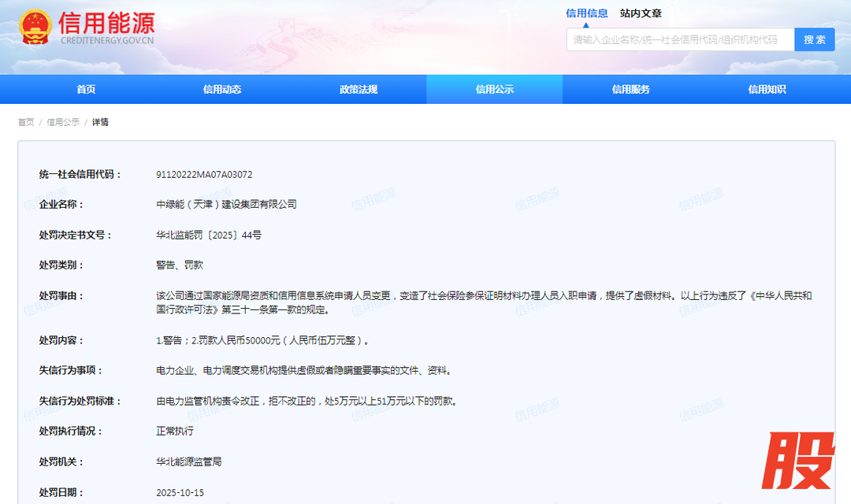
Task: Click the 首页 breadcrumb link
Action: (26, 122)
